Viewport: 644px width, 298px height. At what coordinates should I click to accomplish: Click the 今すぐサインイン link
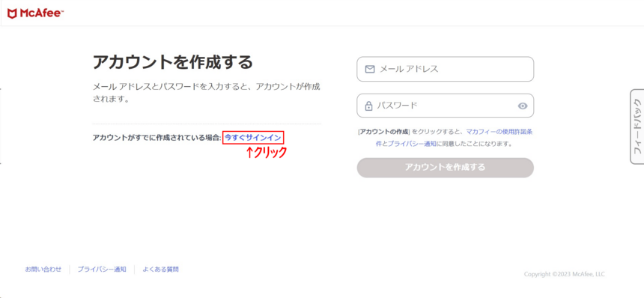pos(253,138)
